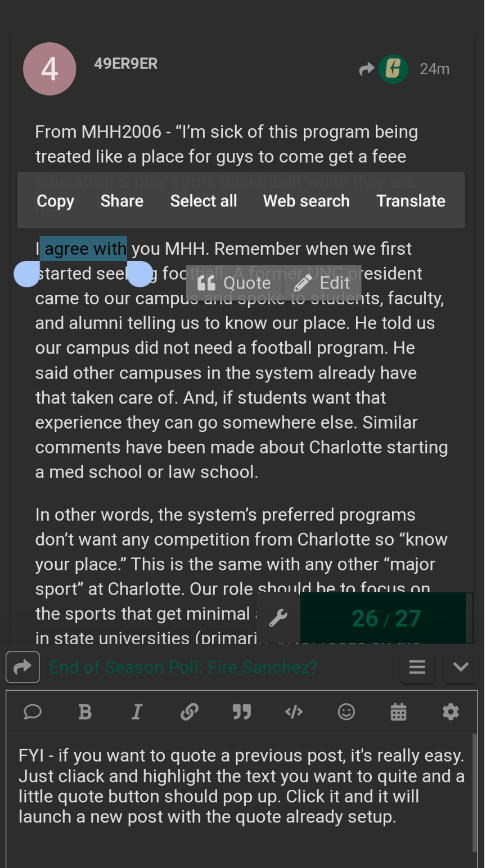Image resolution: width=486 pixels, height=868 pixels.
Task: Click the speech bubble whisper toggle icon
Action: (x=33, y=712)
